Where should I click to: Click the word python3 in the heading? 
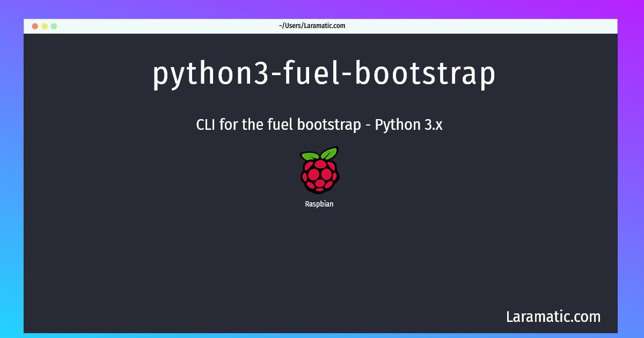pos(210,75)
